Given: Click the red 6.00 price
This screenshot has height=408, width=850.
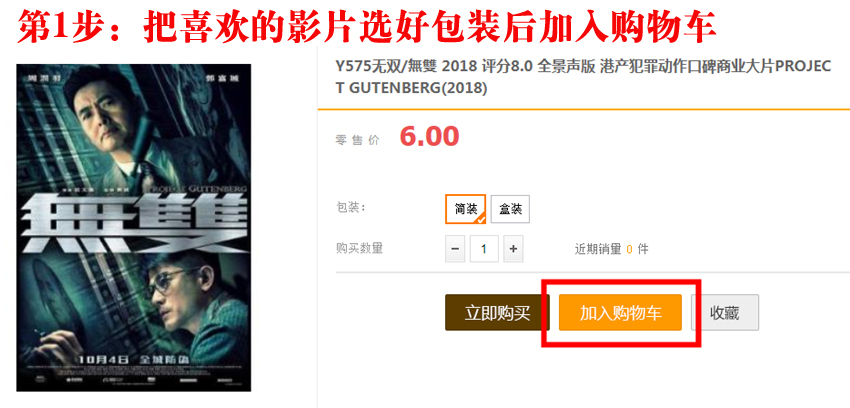Looking at the screenshot, I should point(429,137).
